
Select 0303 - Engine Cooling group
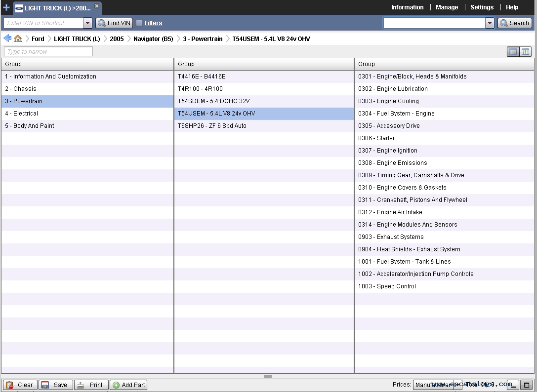click(388, 101)
